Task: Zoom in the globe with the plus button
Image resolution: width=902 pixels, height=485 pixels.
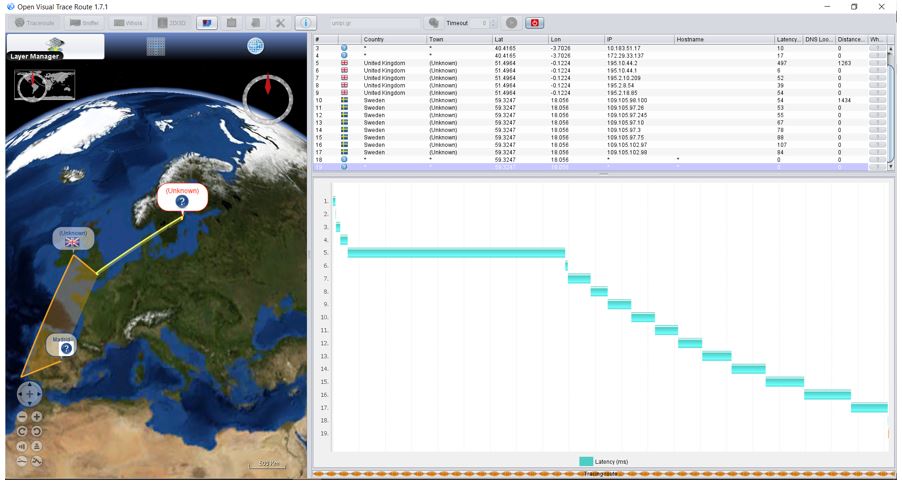Action: [x=36, y=417]
